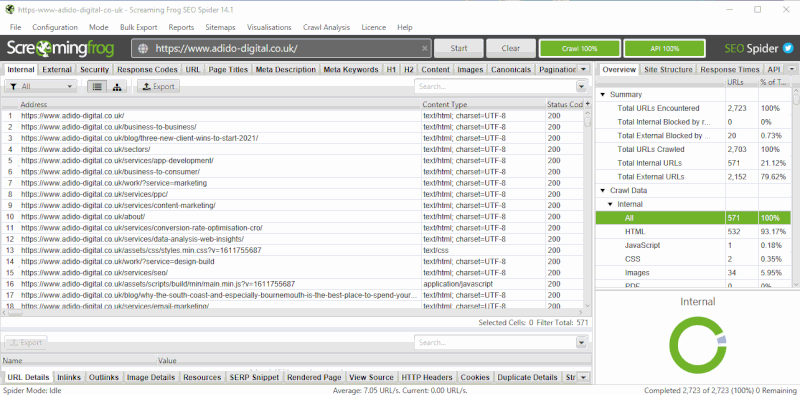The height and width of the screenshot is (395, 800).
Task: Click the globe icon in URL bar
Action: pyautogui.click(x=143, y=48)
